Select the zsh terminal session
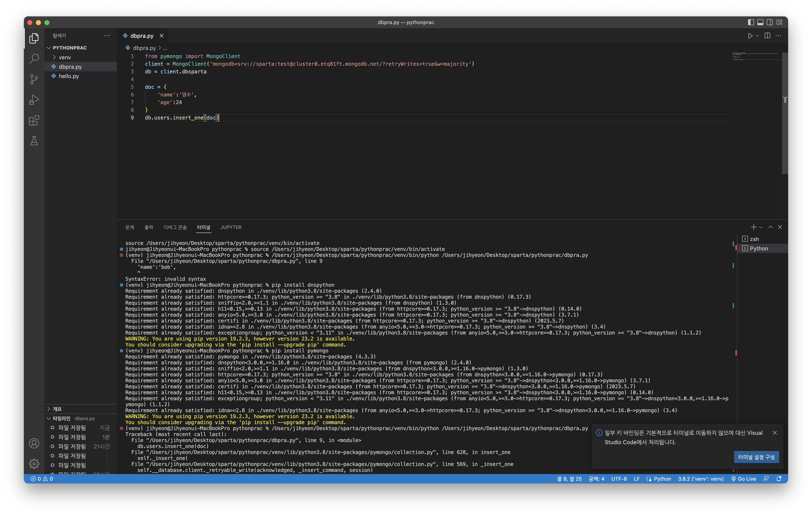The width and height of the screenshot is (812, 515). click(763, 239)
